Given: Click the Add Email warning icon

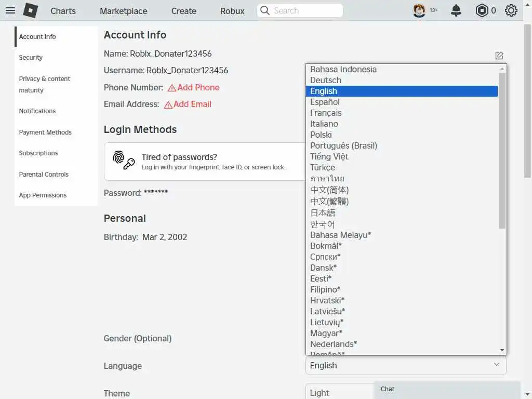Looking at the screenshot, I should tap(168, 105).
